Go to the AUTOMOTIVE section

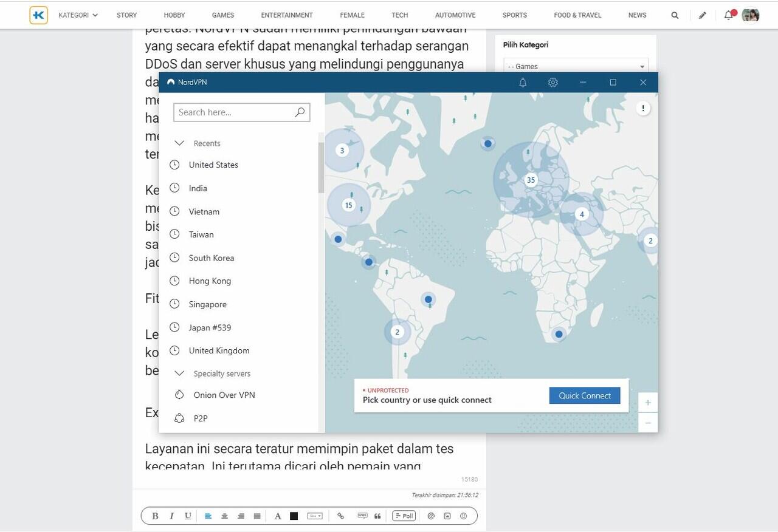tap(455, 15)
